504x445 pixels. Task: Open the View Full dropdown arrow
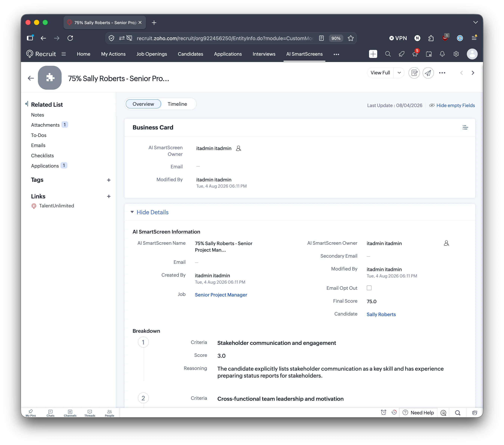pyautogui.click(x=399, y=73)
